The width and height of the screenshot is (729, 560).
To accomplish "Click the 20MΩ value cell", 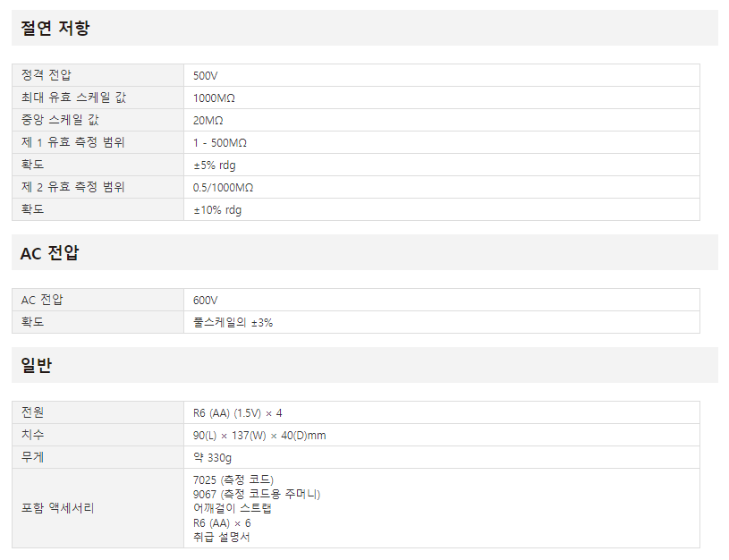I will (208, 121).
